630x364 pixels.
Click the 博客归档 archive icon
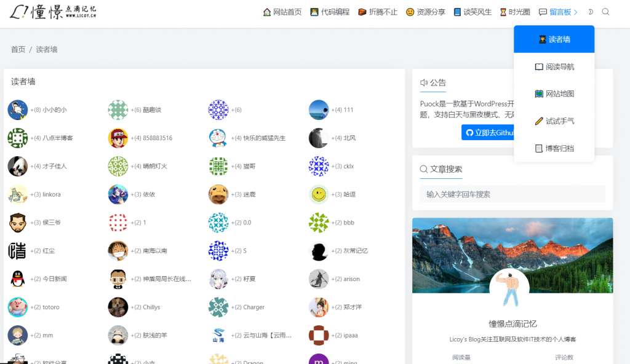point(539,148)
